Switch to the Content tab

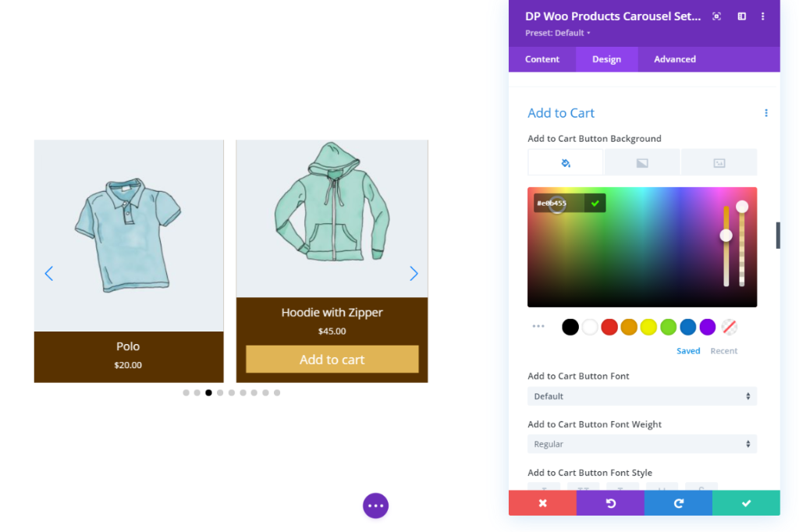coord(542,59)
